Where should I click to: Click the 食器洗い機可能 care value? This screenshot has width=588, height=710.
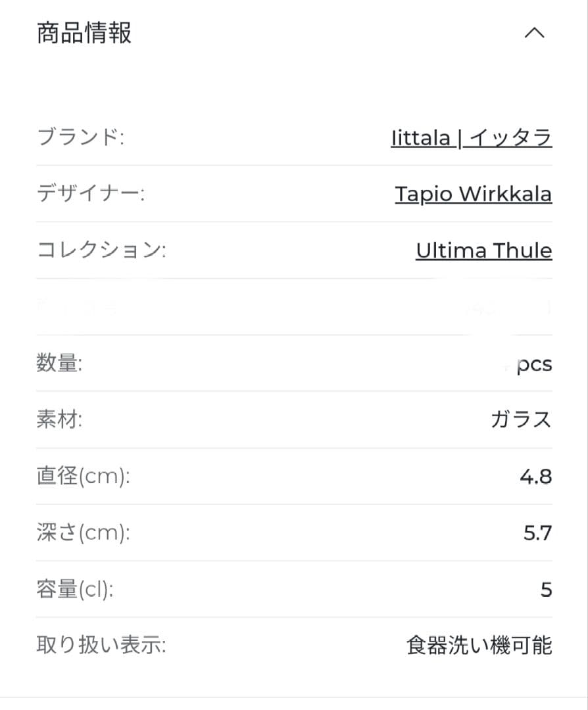click(479, 646)
